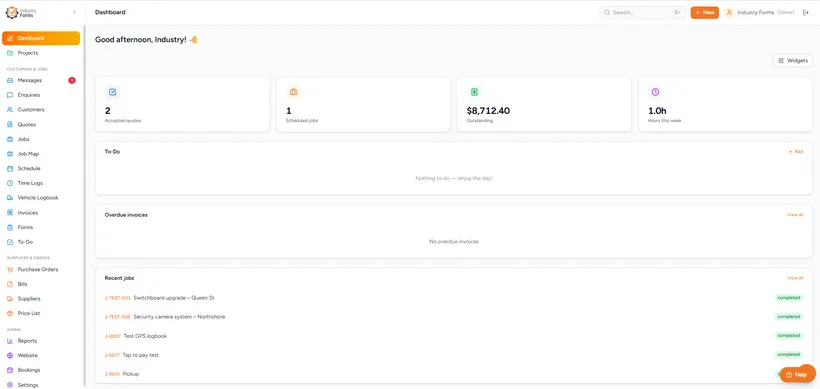
Task: Click the Settings gear icon in sidebar
Action: point(10,385)
